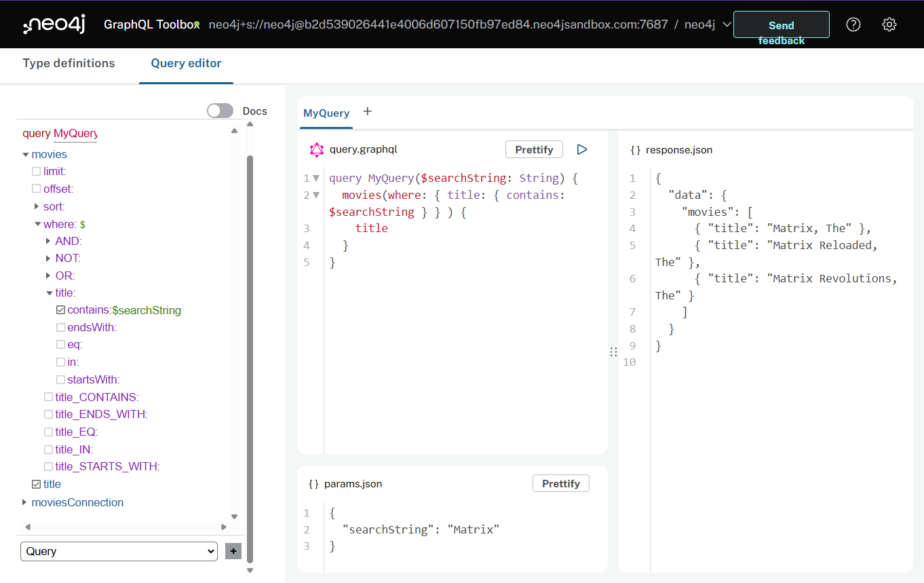This screenshot has width=924, height=583.
Task: Expand the moviesConnection node
Action: [25, 502]
